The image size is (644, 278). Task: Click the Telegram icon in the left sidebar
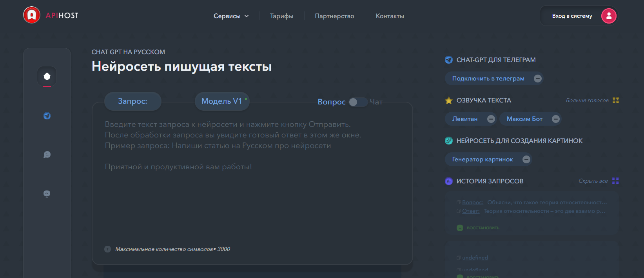47,116
